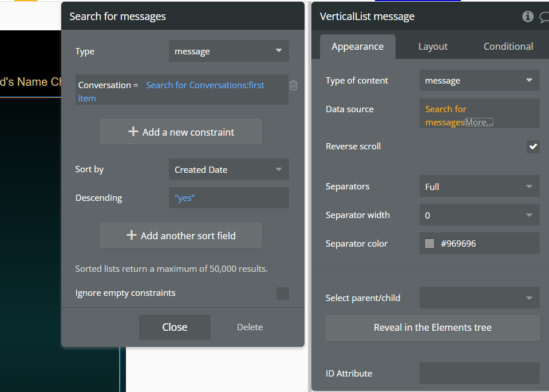Switch to the Layout tab
Screen dimensions: 549x392
(x=433, y=46)
